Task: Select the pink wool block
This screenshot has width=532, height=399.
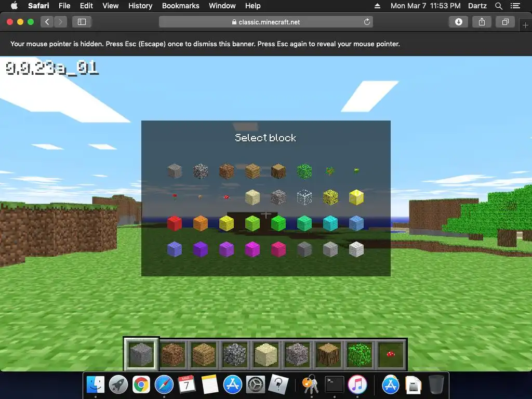Action: [x=278, y=249]
